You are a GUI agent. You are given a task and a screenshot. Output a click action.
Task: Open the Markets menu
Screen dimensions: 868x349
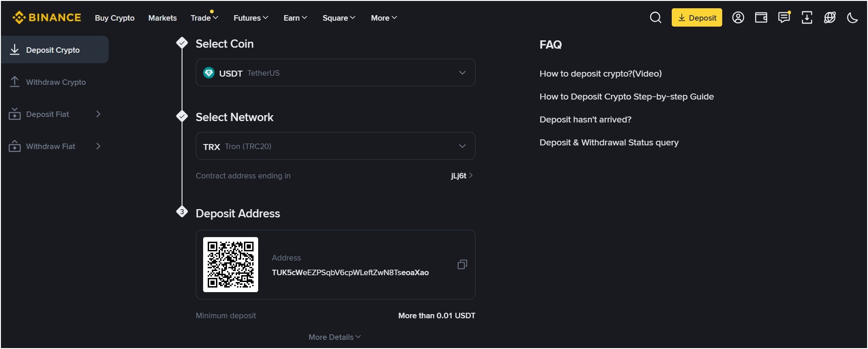tap(162, 18)
